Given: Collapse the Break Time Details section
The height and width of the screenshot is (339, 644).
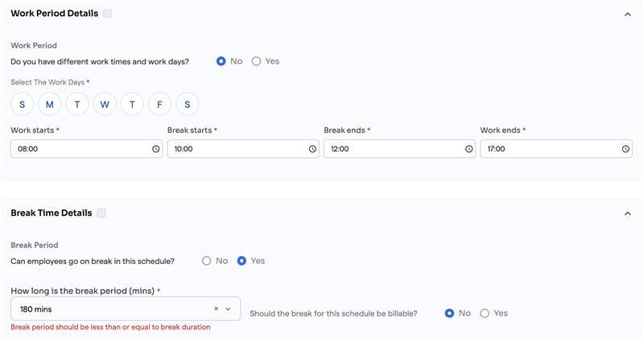Looking at the screenshot, I should [x=628, y=213].
